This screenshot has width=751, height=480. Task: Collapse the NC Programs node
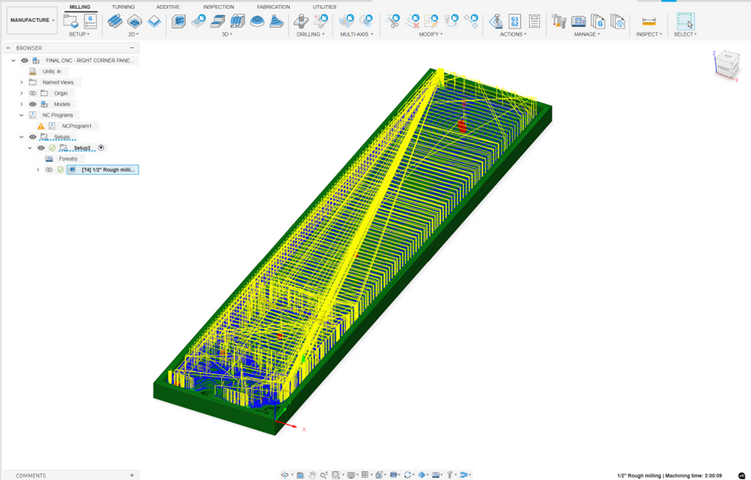21,115
